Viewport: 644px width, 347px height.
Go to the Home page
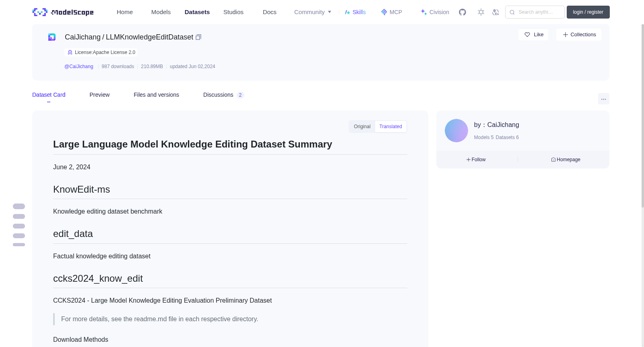tap(125, 12)
